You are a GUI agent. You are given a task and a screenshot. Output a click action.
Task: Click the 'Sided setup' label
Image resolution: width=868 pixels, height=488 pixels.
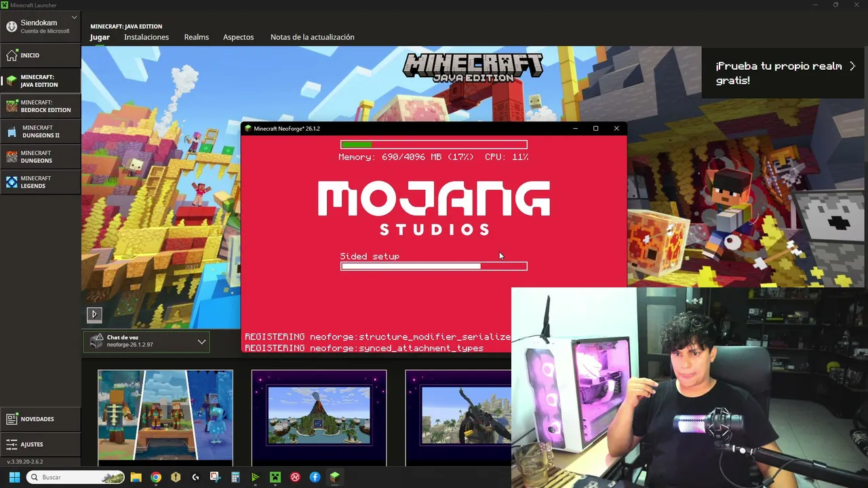[370, 256]
